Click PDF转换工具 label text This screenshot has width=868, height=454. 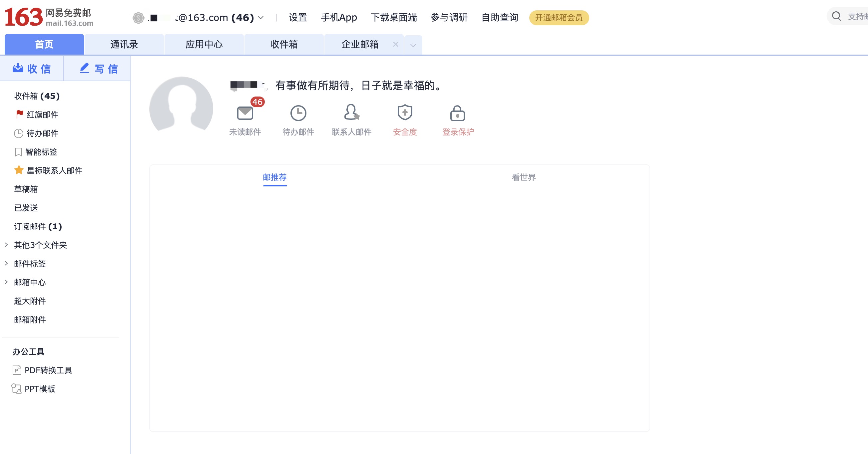48,370
